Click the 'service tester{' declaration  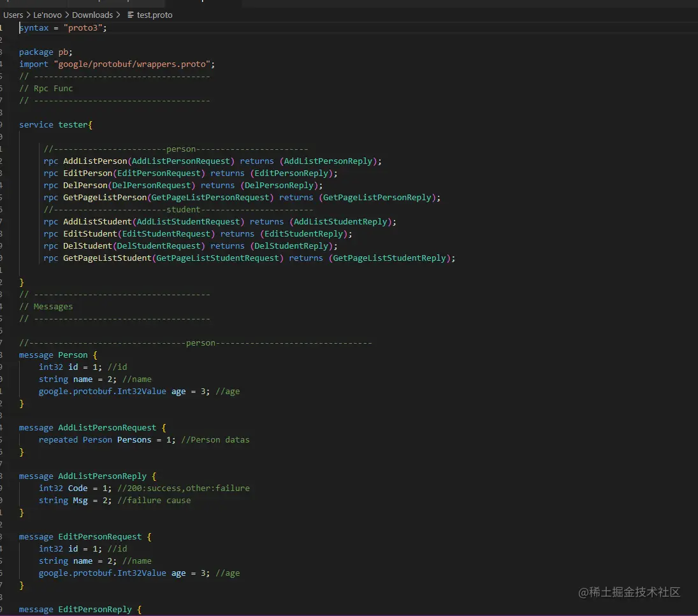(55, 125)
